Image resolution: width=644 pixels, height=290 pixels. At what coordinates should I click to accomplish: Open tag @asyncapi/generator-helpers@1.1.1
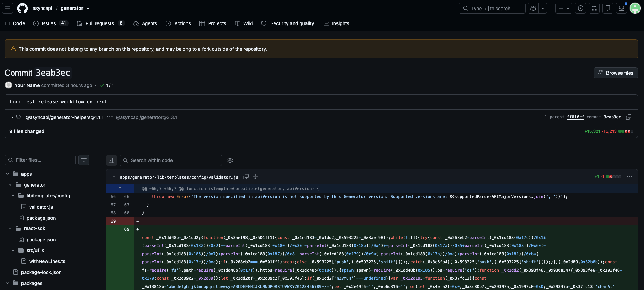click(65, 117)
